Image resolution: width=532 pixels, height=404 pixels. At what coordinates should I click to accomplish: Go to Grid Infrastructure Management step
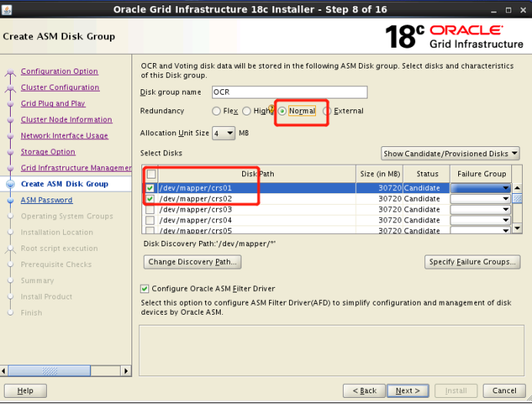[76, 168]
